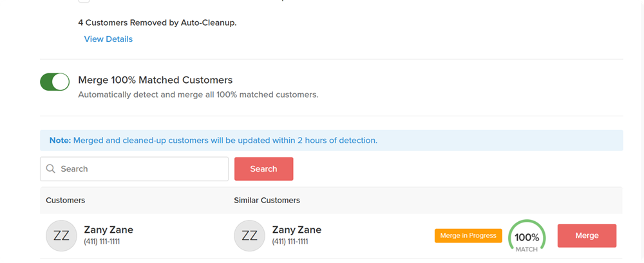Screen dimensions: 644x263
Task: Disable the Merge 100% Matched Customers switch
Action: [55, 82]
